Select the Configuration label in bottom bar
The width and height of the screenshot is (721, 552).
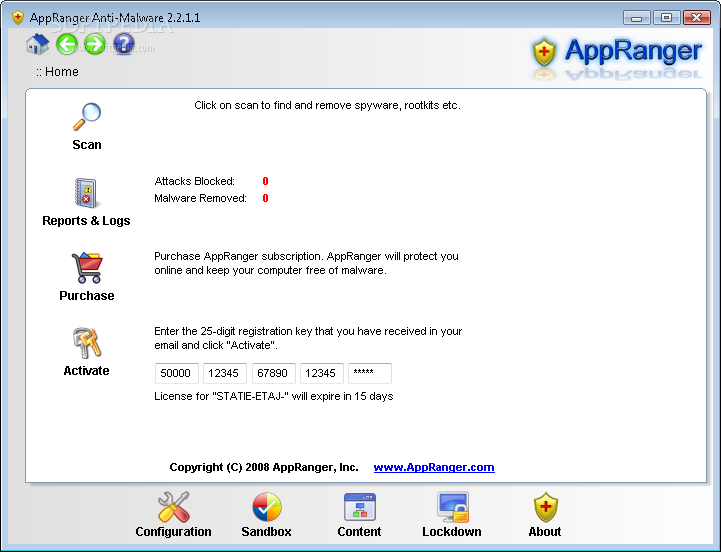coord(173,532)
